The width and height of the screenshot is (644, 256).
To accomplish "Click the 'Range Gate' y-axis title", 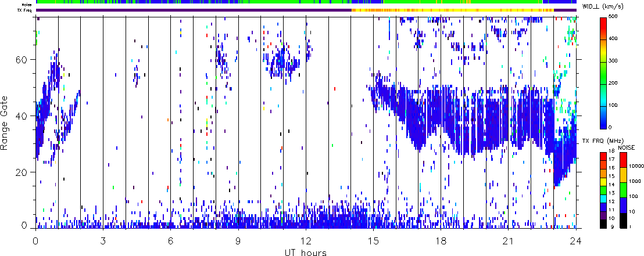I will [5, 122].
